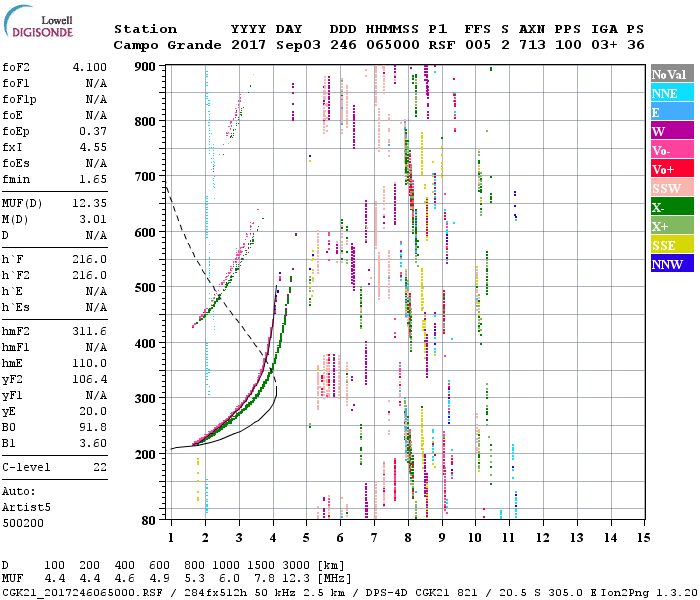The width and height of the screenshot is (700, 600).
Task: Click the Artist5 auto-scaling label
Action: pos(26,507)
